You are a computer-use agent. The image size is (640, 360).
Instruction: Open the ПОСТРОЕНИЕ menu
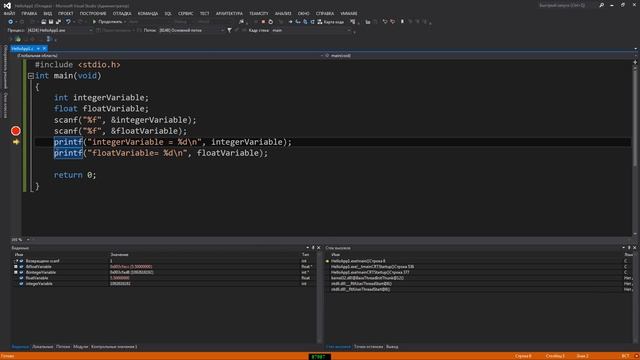click(93, 13)
